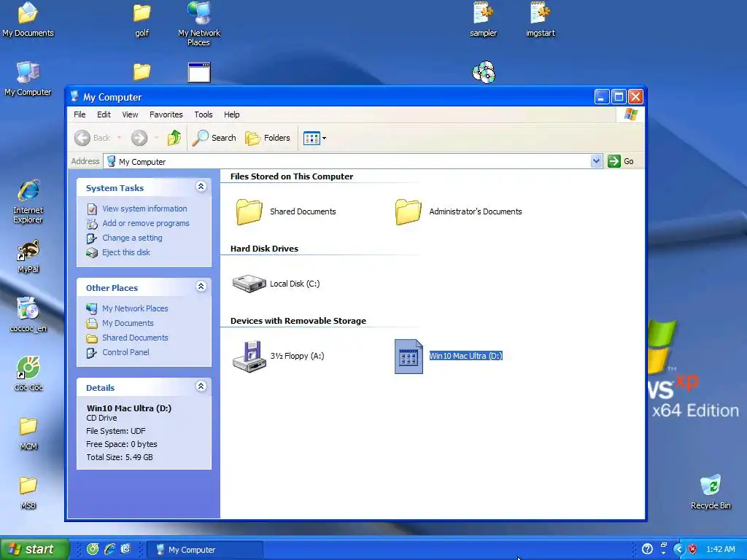Collapse the Details panel
Screen dimensions: 747x560
coord(201,386)
